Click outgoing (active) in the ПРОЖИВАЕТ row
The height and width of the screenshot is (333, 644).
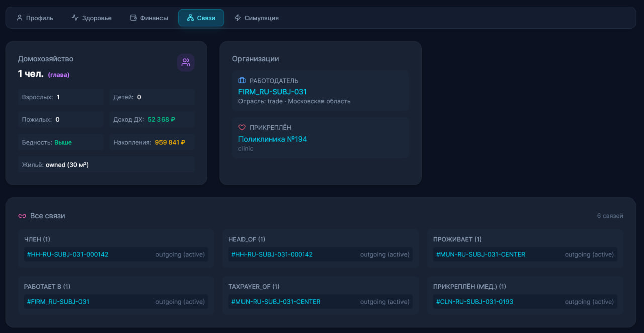coord(589,255)
